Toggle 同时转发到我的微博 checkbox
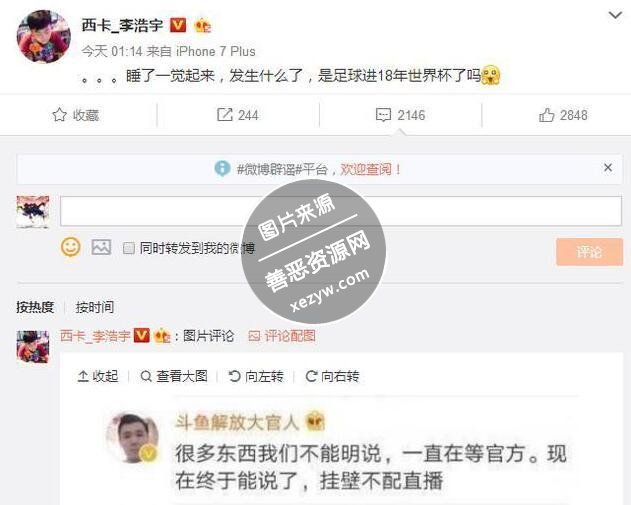Image resolution: width=631 pixels, height=505 pixels. click(x=128, y=248)
